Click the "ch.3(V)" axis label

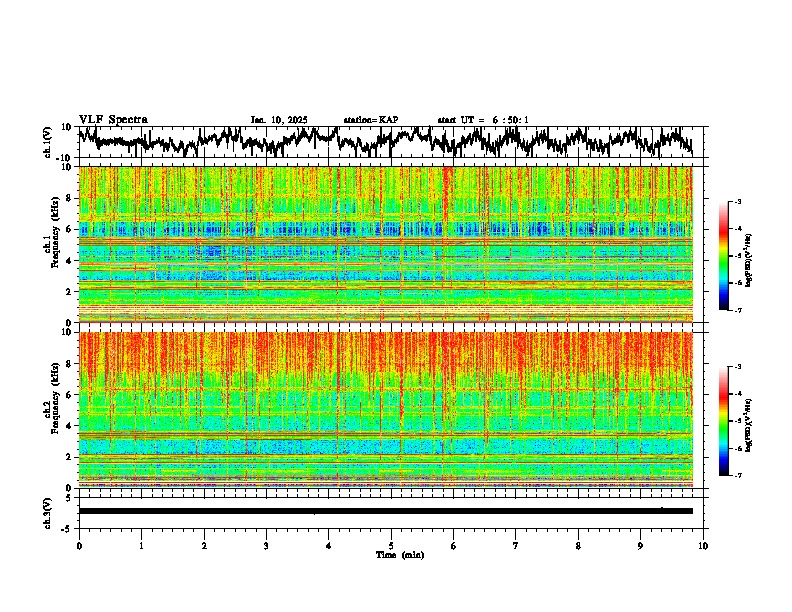48,513
